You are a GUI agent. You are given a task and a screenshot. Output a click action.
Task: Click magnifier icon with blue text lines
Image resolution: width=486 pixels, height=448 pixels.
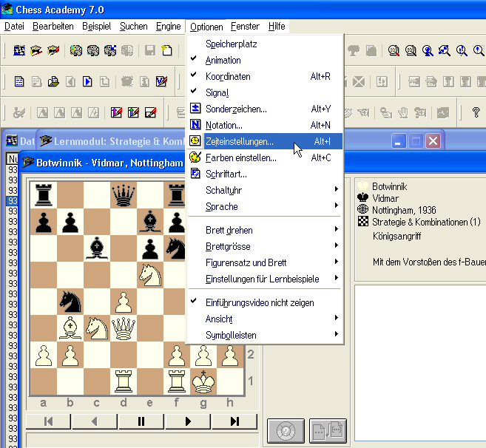point(411,50)
